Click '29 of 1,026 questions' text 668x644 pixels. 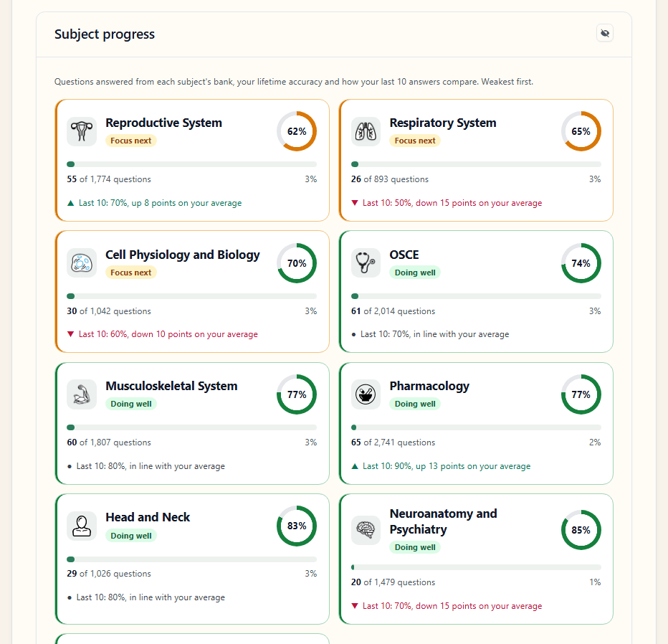point(109,574)
